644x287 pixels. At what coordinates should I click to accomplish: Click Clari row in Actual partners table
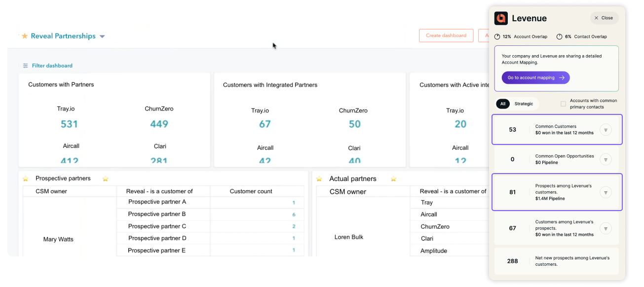click(449, 239)
